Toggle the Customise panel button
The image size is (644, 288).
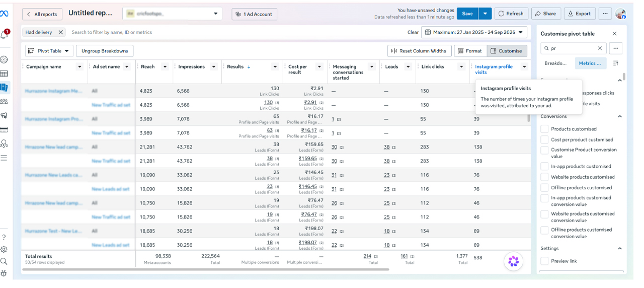click(507, 51)
